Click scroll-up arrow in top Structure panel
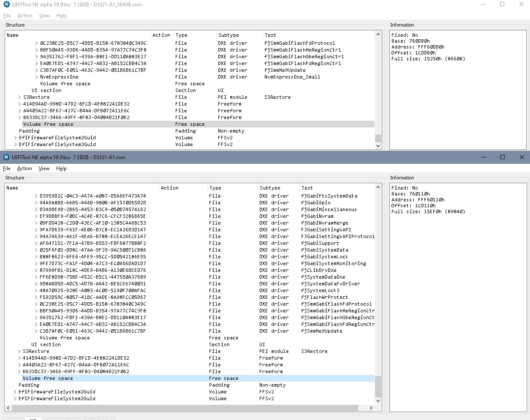 pos(378,35)
